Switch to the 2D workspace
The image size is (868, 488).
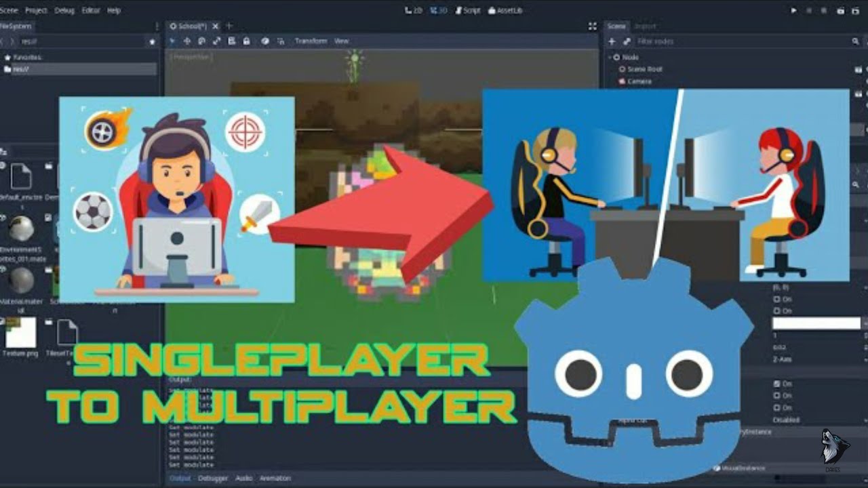413,10
